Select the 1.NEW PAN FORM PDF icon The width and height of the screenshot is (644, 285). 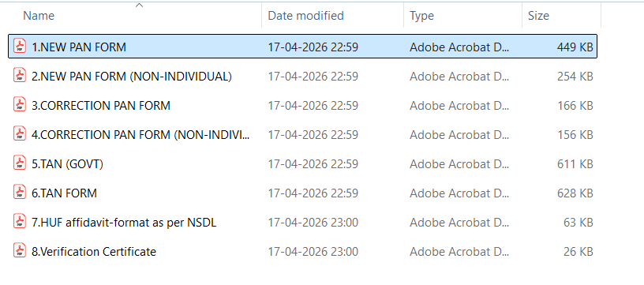point(20,46)
